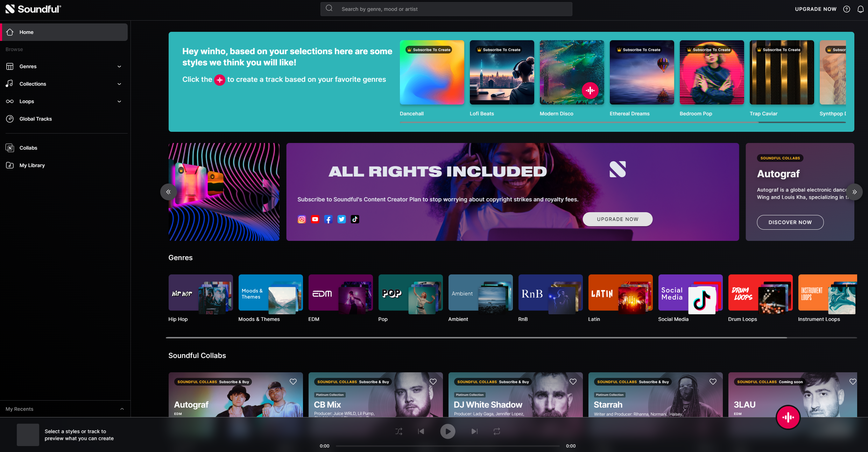Screen dimensions: 868x452
Task: Favorite the Autograf collab card heart
Action: coord(293,382)
